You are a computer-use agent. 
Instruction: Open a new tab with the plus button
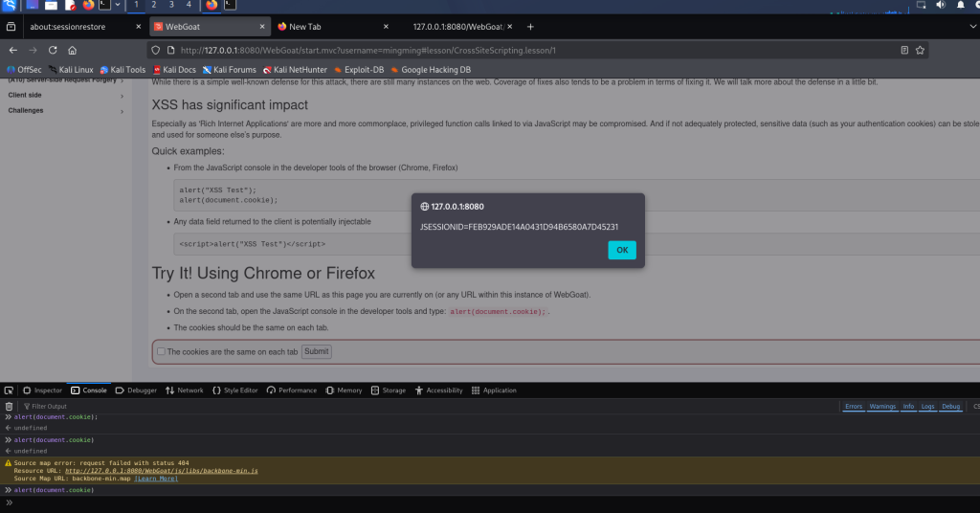click(x=530, y=27)
